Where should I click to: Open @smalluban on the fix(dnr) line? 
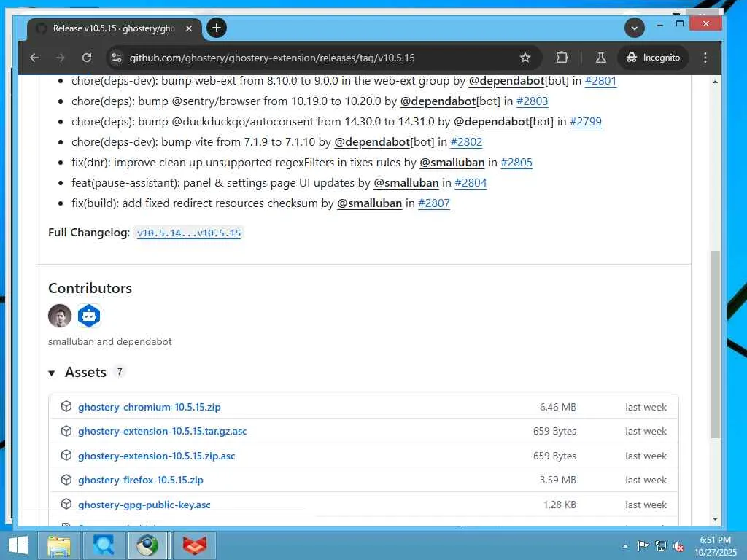click(452, 163)
